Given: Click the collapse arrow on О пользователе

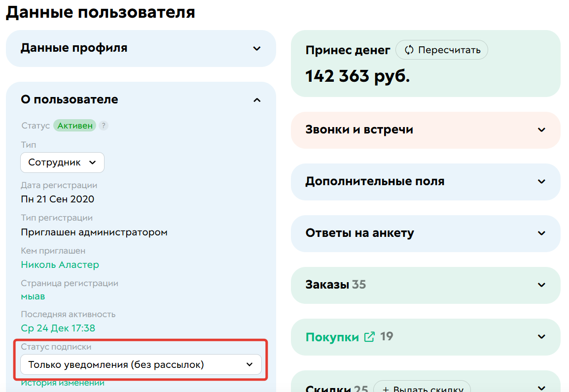Looking at the screenshot, I should (x=256, y=99).
